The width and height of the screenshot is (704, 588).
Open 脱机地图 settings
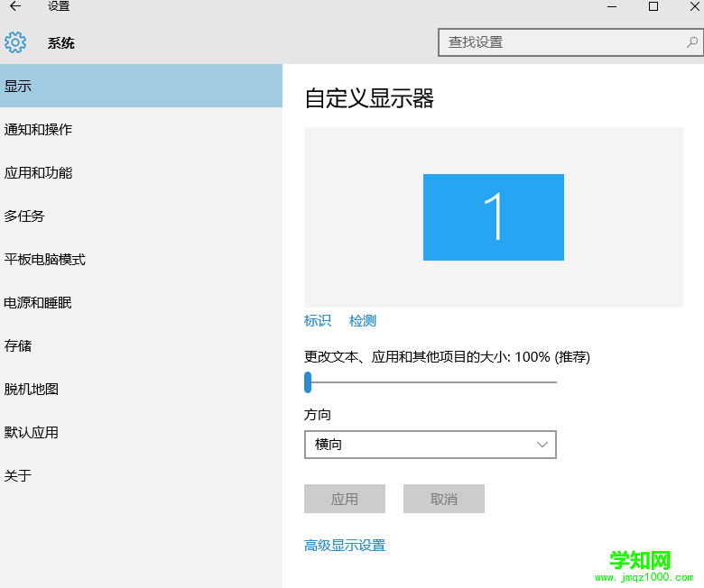click(x=141, y=389)
